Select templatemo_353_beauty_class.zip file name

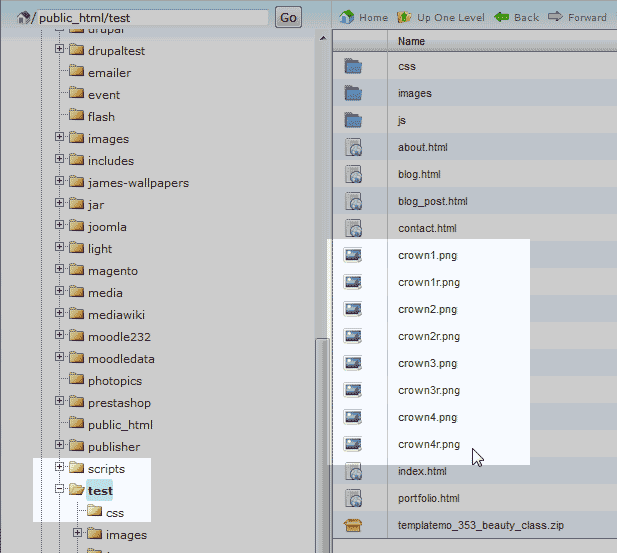(x=480, y=525)
